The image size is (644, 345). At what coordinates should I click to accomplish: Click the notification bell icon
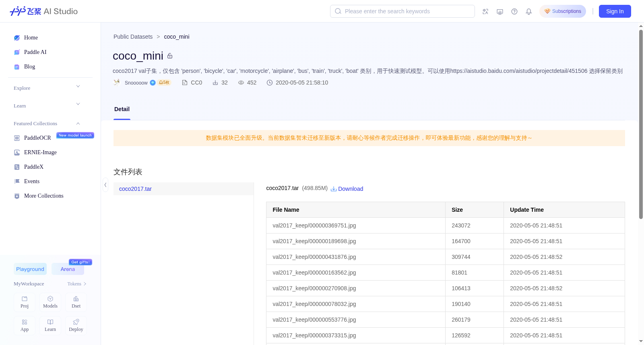pos(529,12)
